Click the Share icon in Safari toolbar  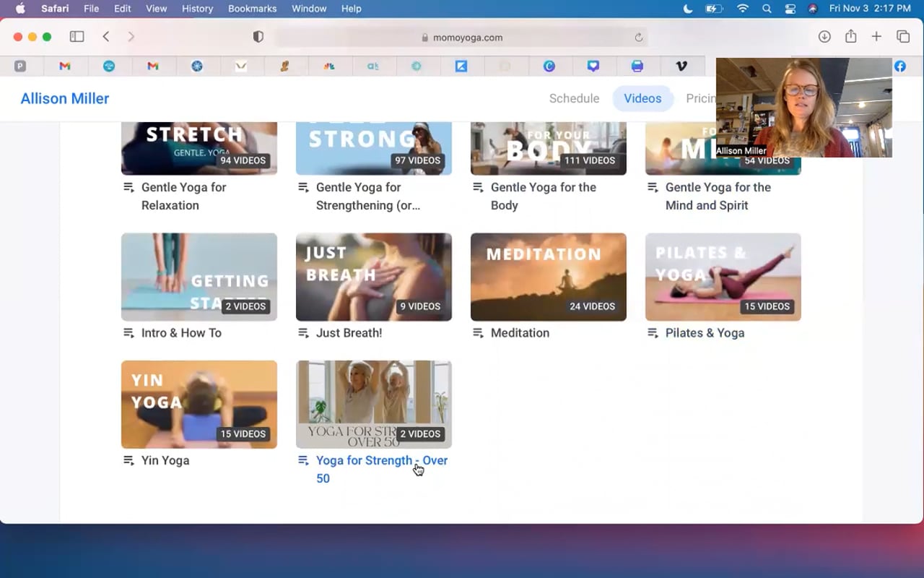[850, 37]
